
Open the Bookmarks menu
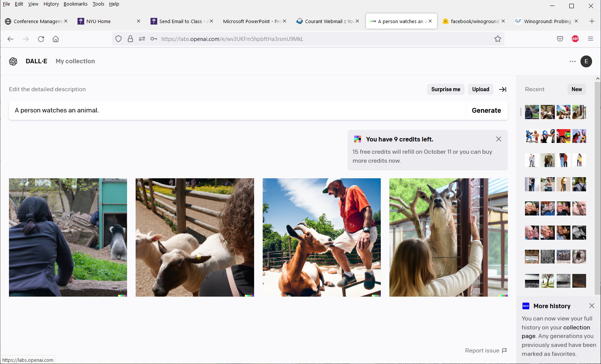point(75,4)
